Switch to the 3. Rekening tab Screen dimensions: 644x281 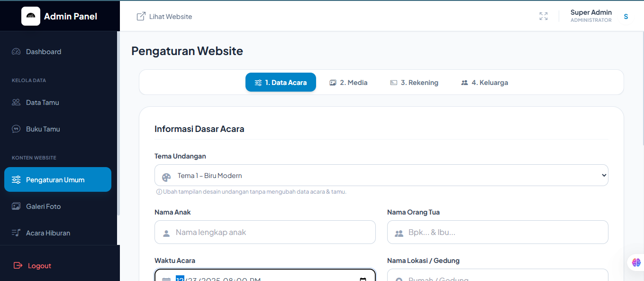tap(414, 83)
